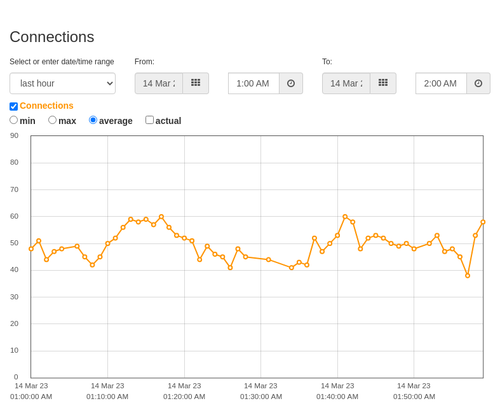Click the Connections page heading
Screen dimensions: 500x403
pyautogui.click(x=52, y=37)
